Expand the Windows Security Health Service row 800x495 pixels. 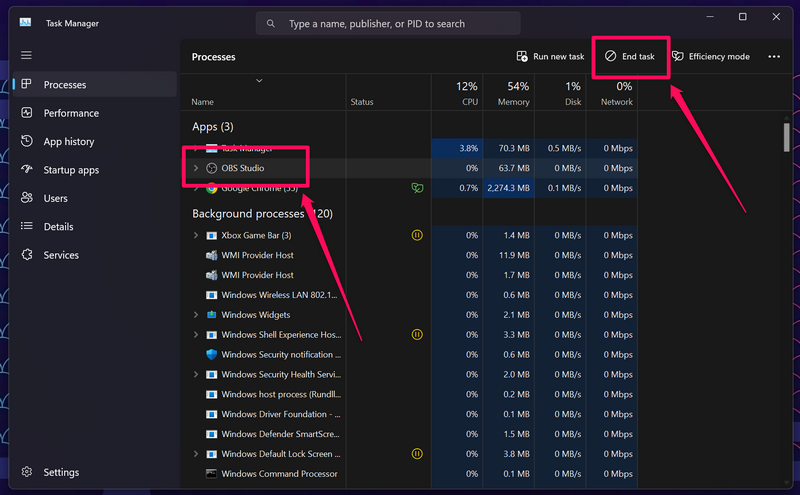pyautogui.click(x=196, y=375)
